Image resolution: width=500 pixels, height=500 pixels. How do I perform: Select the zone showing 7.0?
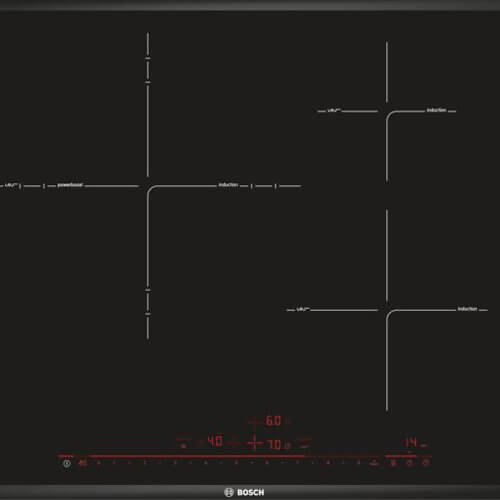click(x=274, y=445)
